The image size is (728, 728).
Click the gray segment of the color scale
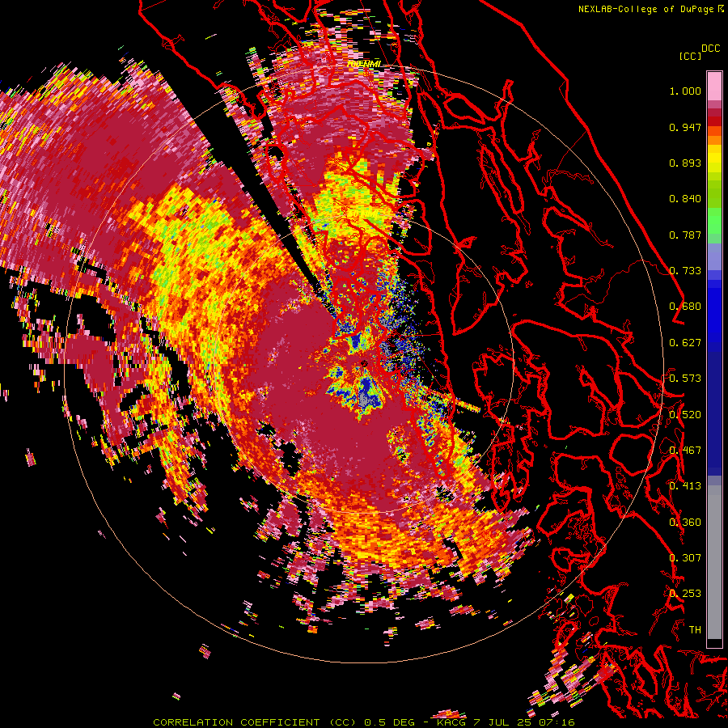coord(714,562)
